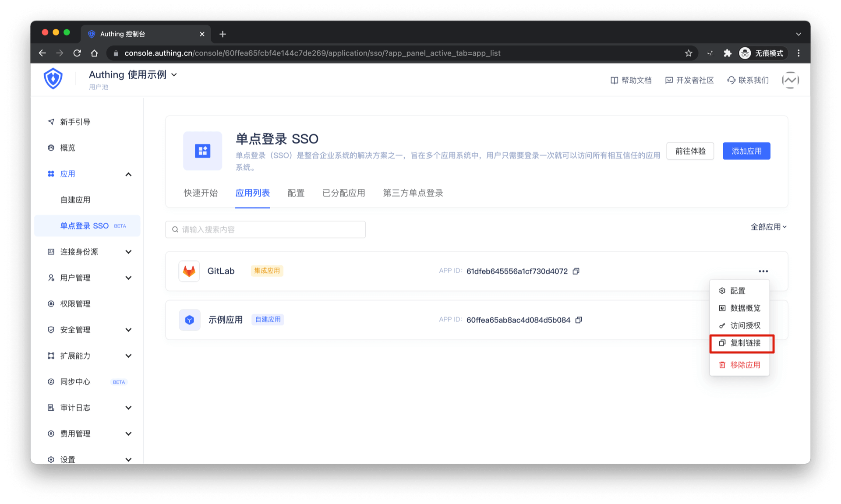
Task: Open the GitLab more-actions ellipsis menu
Action: tap(763, 271)
